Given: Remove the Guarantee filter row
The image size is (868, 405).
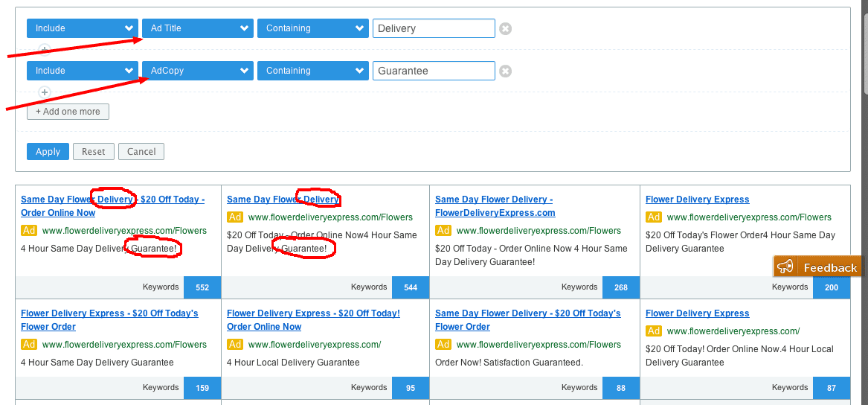Looking at the screenshot, I should 505,71.
